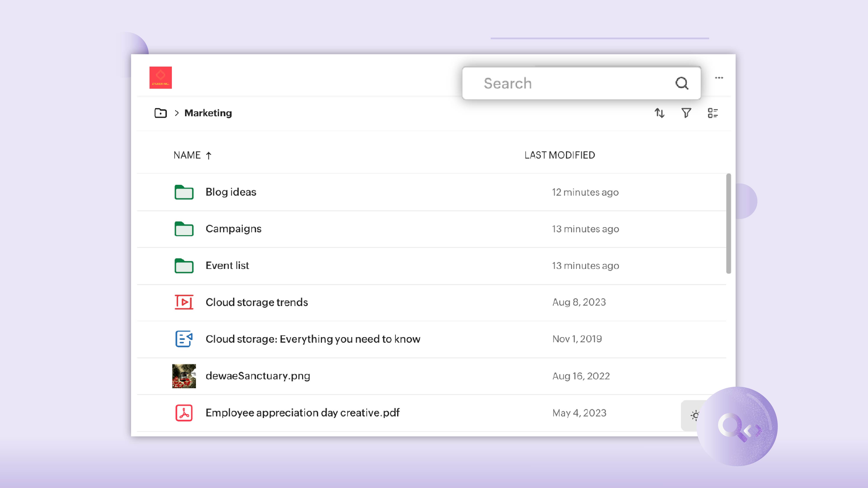Click the dewaeSanctuary.png image thumbnail
The width and height of the screenshot is (868, 488).
pyautogui.click(x=184, y=376)
